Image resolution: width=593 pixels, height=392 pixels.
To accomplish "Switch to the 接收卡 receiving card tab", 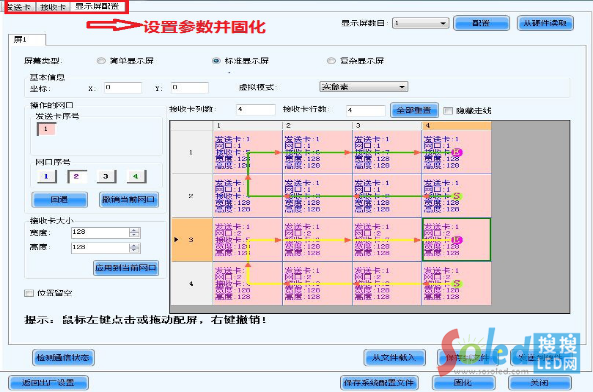I will tap(53, 7).
